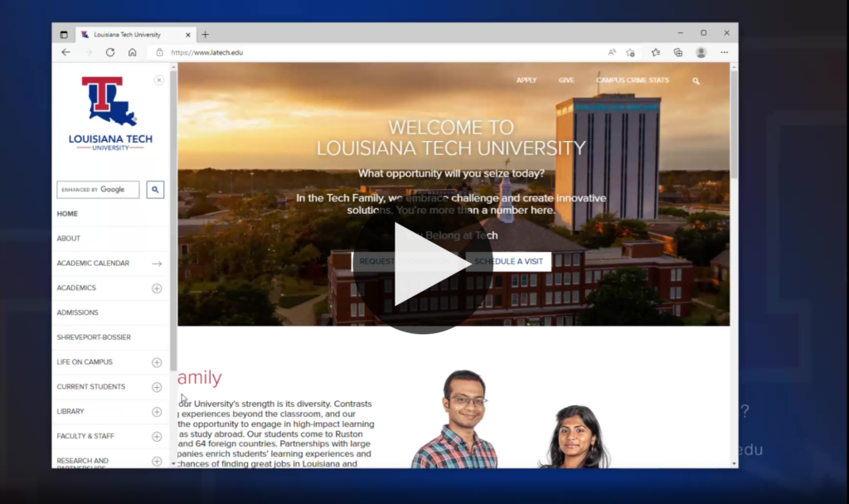Click the Academic Calendar arrow icon
This screenshot has width=849, height=504.
157,264
